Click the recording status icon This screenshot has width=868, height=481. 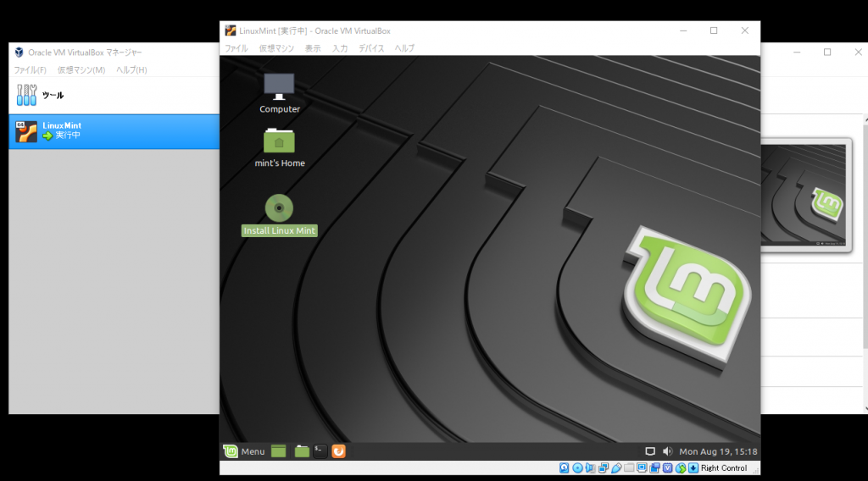[654, 467]
